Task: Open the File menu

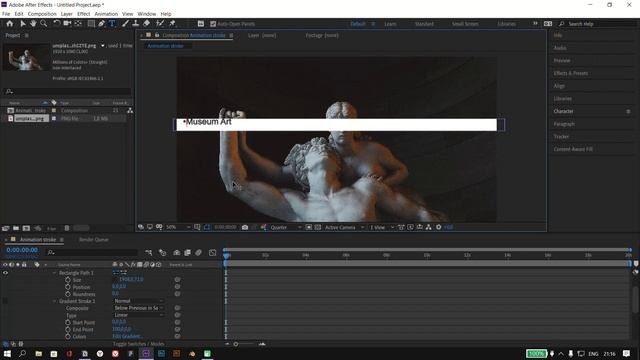Action: [x=6, y=14]
